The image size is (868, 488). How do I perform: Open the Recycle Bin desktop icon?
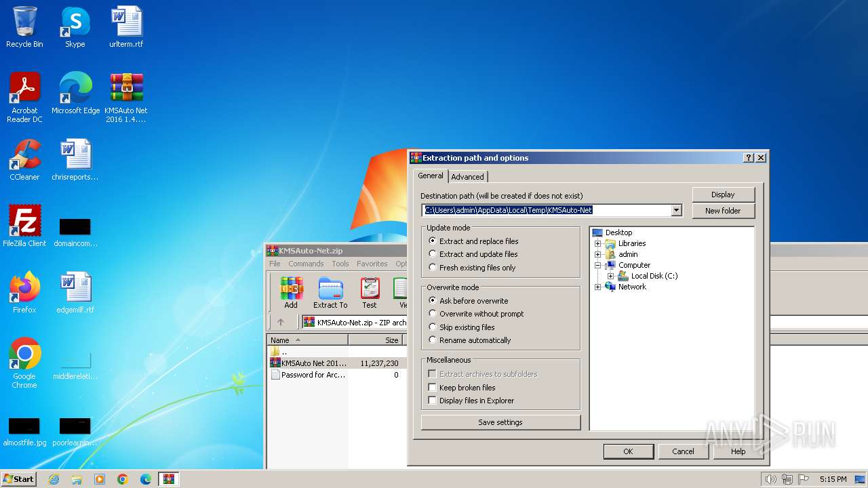pyautogui.click(x=24, y=27)
